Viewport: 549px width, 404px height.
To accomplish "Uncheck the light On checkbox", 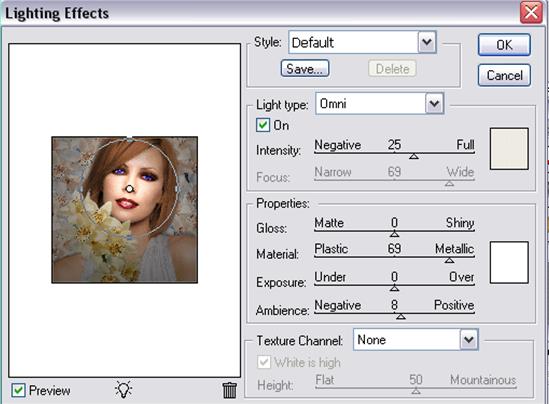I will coord(263,125).
